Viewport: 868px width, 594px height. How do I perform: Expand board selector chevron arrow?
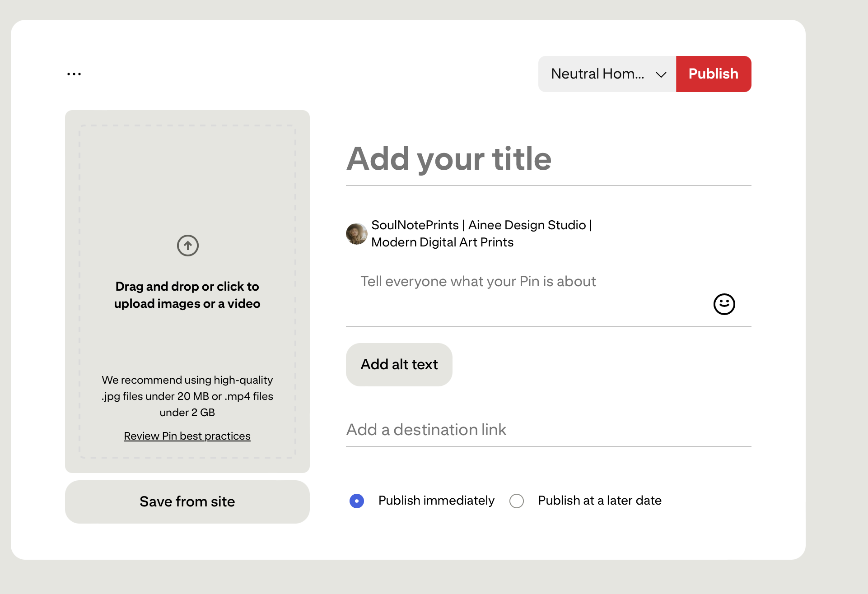coord(661,74)
